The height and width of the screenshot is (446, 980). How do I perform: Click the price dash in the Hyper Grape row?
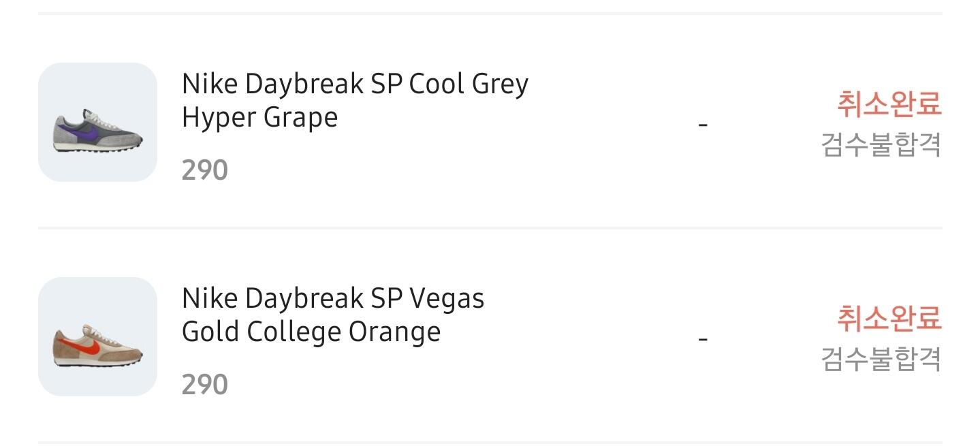(704, 125)
